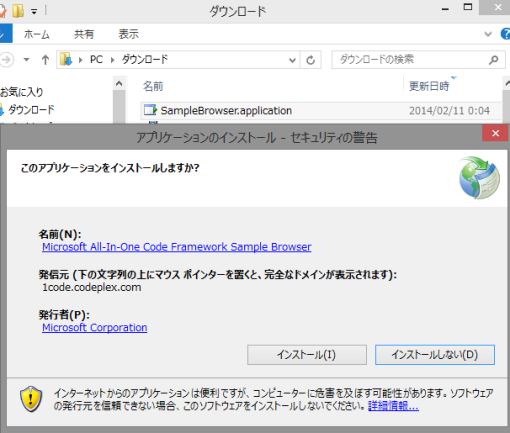Viewport: 510px width, 433px height.
Task: Select お気に入り in navigation pane
Action: click(x=22, y=92)
